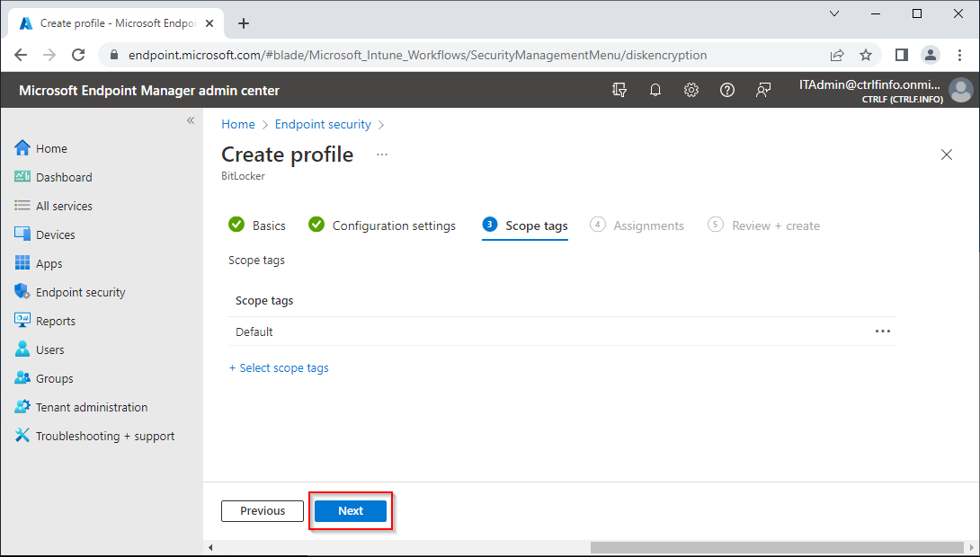Click the horizontal scrollbar at bottom

tap(773, 547)
